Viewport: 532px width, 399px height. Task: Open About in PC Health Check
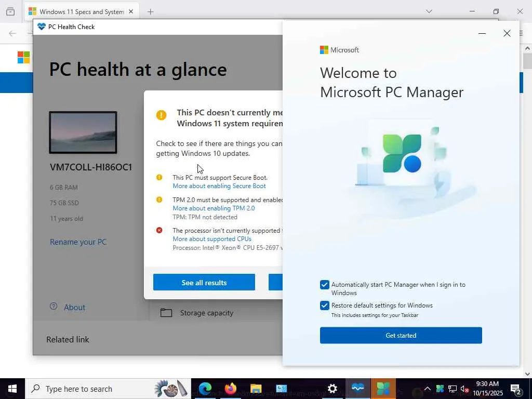pyautogui.click(x=74, y=308)
